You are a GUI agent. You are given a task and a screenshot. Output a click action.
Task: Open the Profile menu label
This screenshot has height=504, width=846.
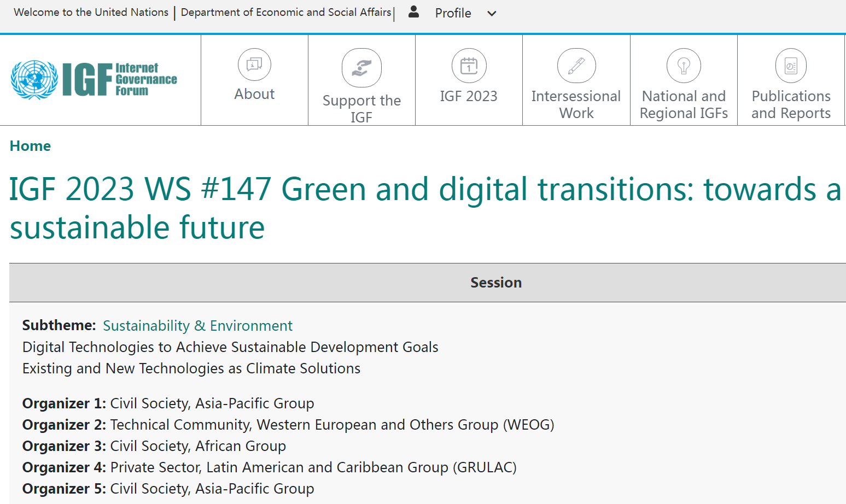point(453,13)
